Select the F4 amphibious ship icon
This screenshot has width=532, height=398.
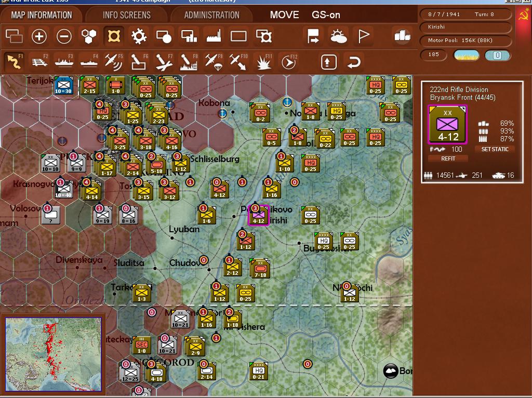click(x=89, y=62)
